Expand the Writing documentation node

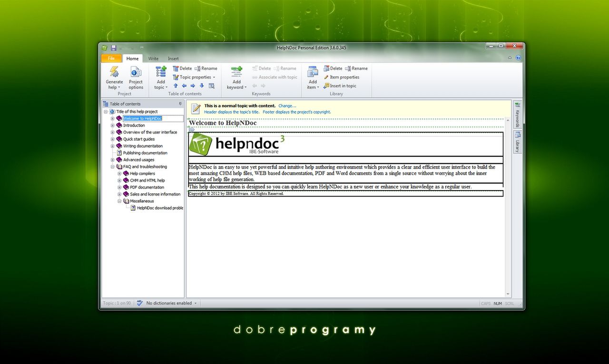coord(113,146)
